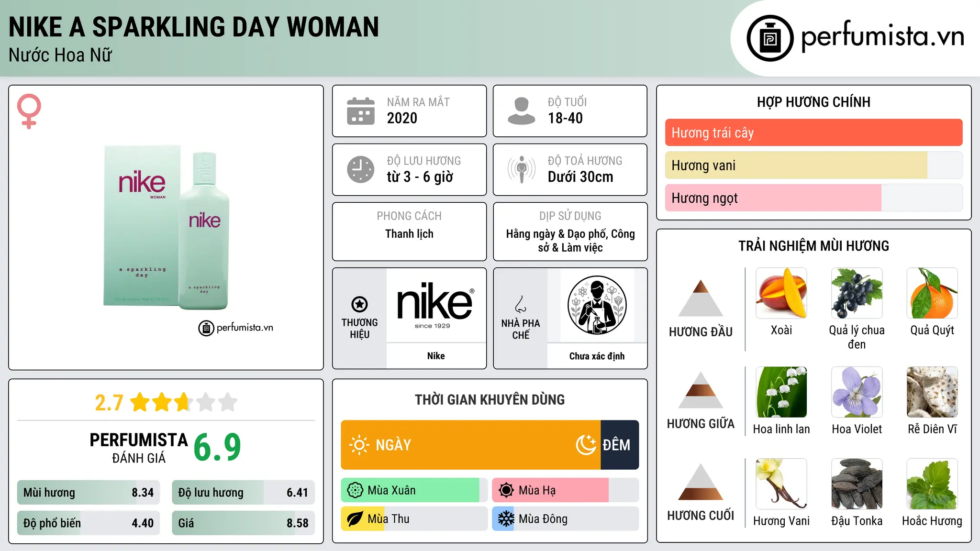Click the Nike brand name label
Image resolution: width=980 pixels, height=551 pixels.
point(436,356)
